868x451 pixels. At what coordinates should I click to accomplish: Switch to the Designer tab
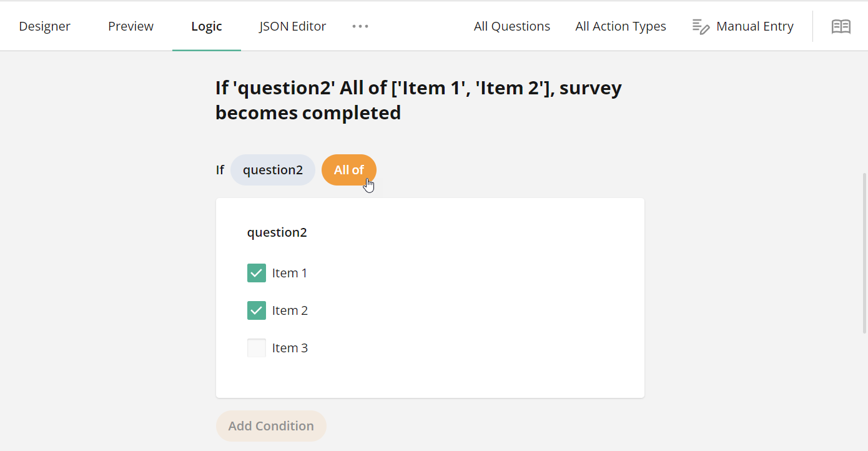[x=44, y=26]
